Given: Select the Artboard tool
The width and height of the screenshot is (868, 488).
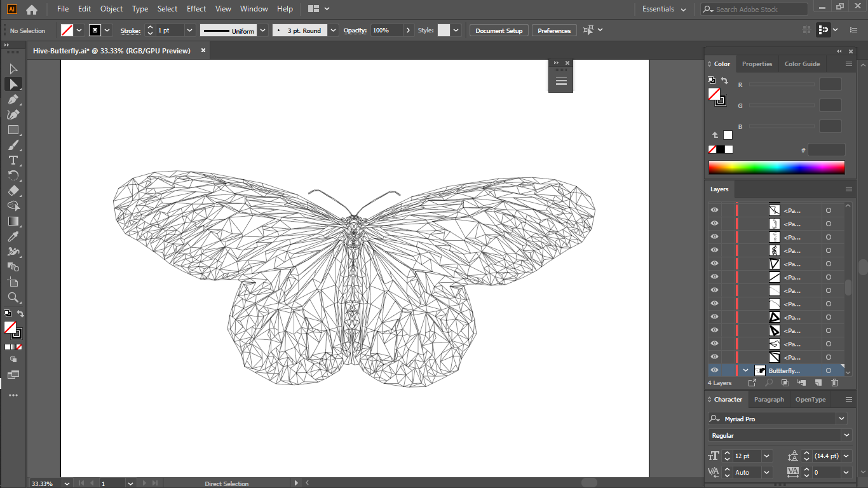Looking at the screenshot, I should point(13,282).
